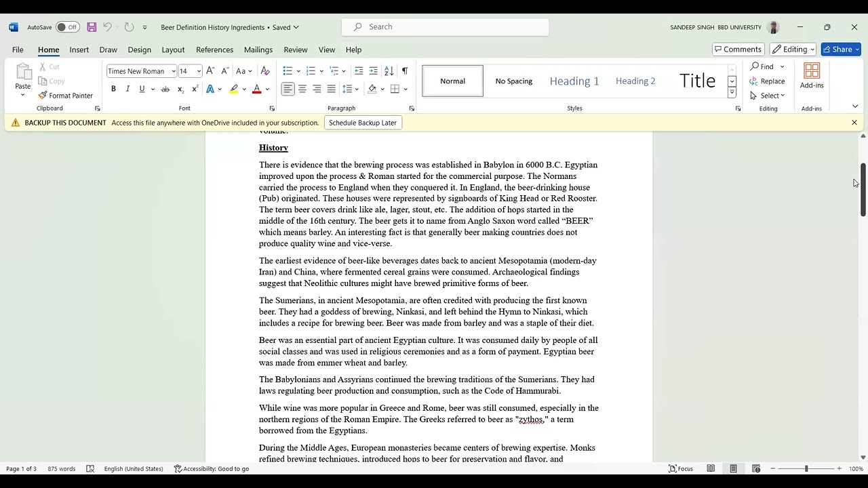Switch to References tab

pyautogui.click(x=214, y=49)
